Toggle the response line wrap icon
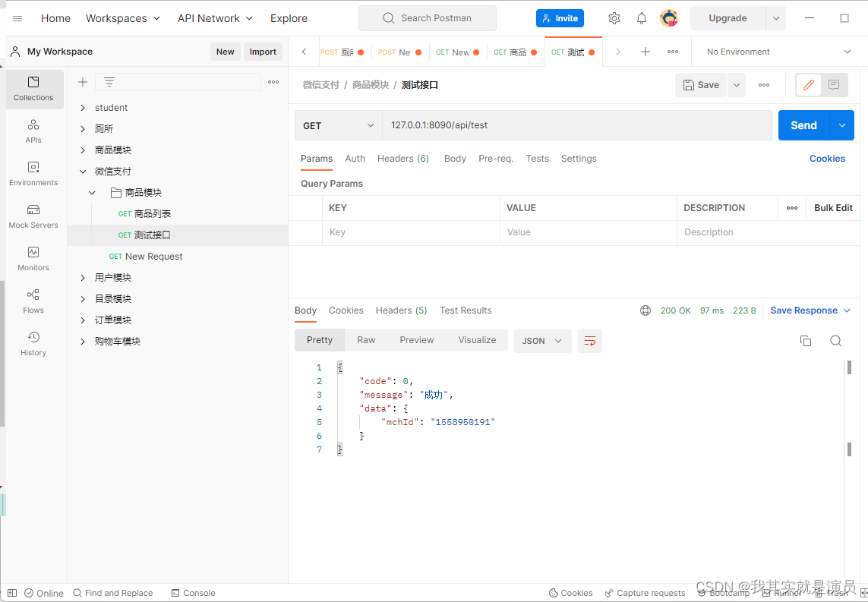This screenshot has height=602, width=868. (x=590, y=341)
